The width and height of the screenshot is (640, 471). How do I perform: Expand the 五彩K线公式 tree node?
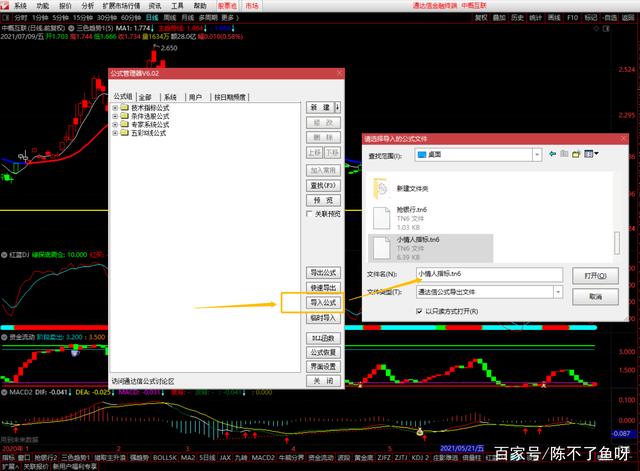pyautogui.click(x=115, y=133)
